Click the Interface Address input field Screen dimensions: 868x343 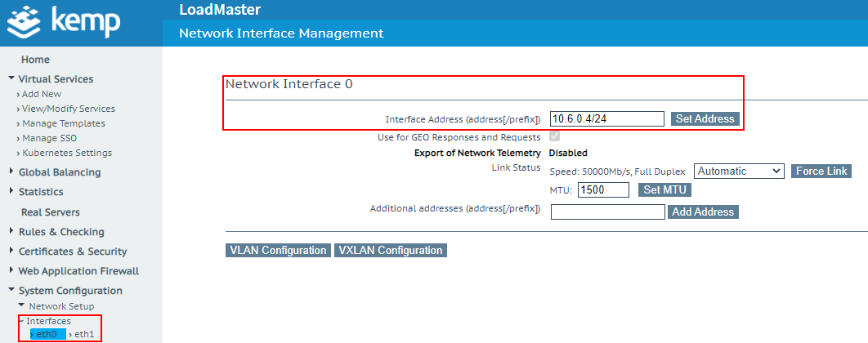(607, 119)
